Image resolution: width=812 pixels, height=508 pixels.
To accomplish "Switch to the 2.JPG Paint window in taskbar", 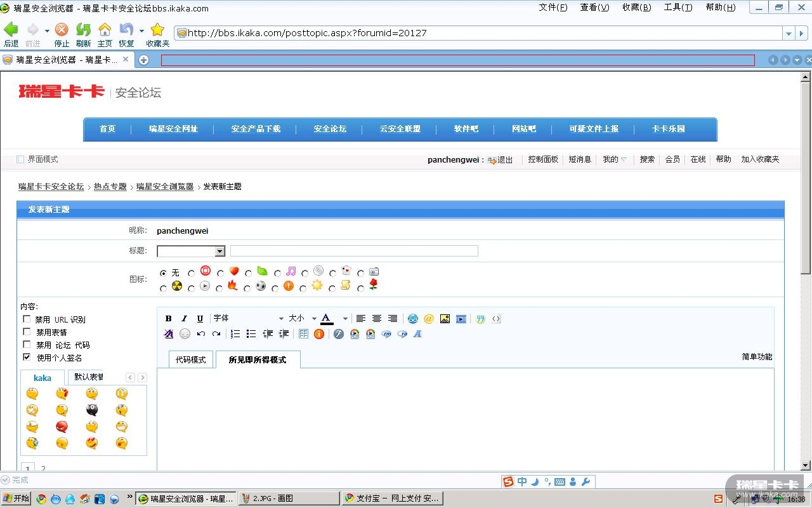I will pos(289,498).
